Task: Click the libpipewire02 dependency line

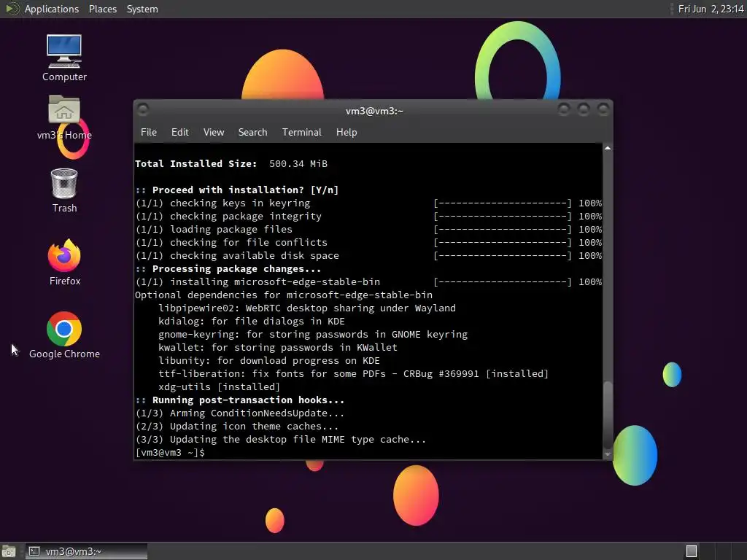Action: [307, 308]
